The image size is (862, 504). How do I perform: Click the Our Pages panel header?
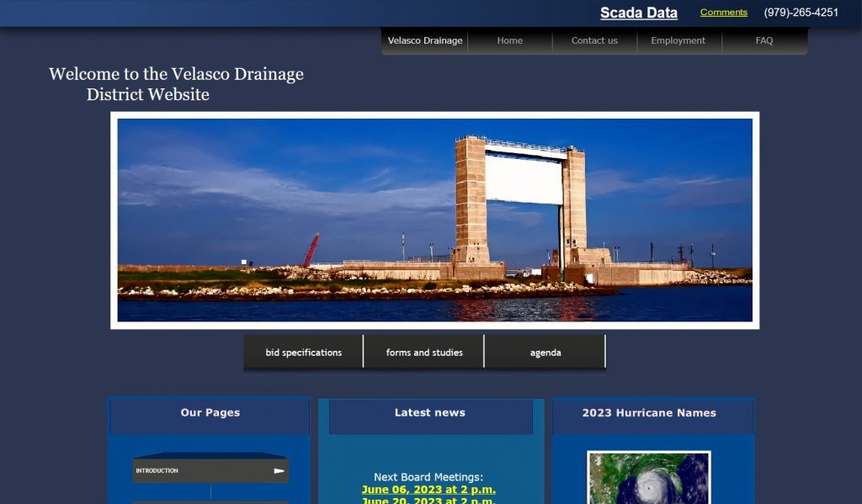point(210,413)
